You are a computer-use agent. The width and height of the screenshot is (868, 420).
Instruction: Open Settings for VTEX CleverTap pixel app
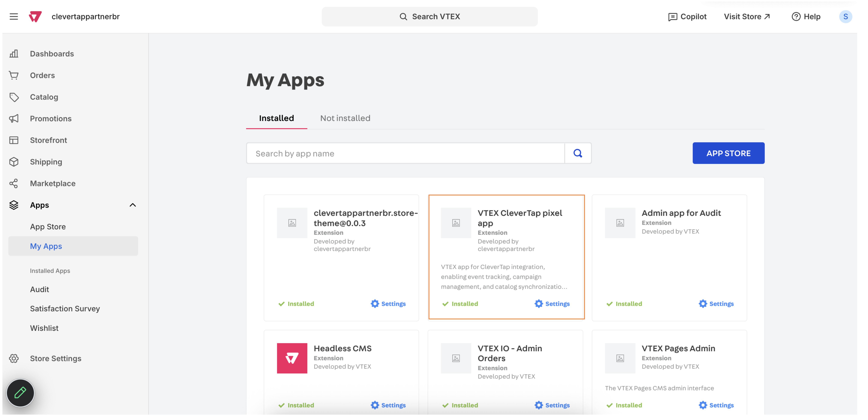point(552,304)
